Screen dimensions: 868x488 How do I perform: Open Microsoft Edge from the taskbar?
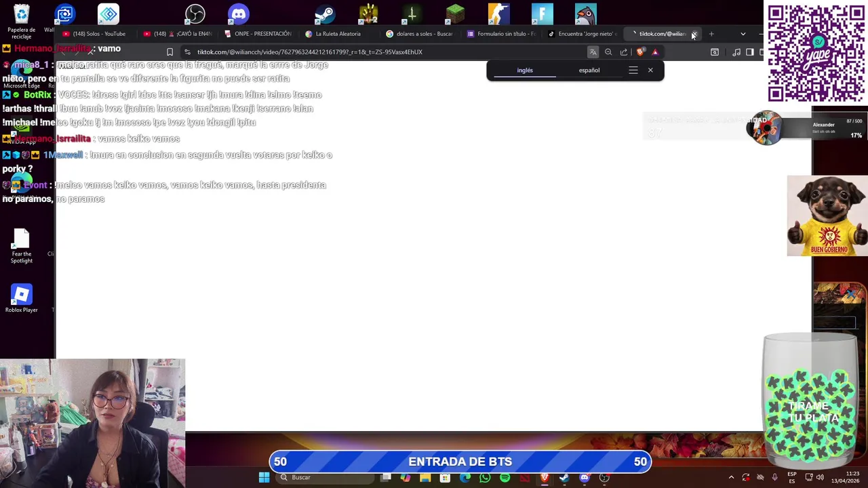465,478
